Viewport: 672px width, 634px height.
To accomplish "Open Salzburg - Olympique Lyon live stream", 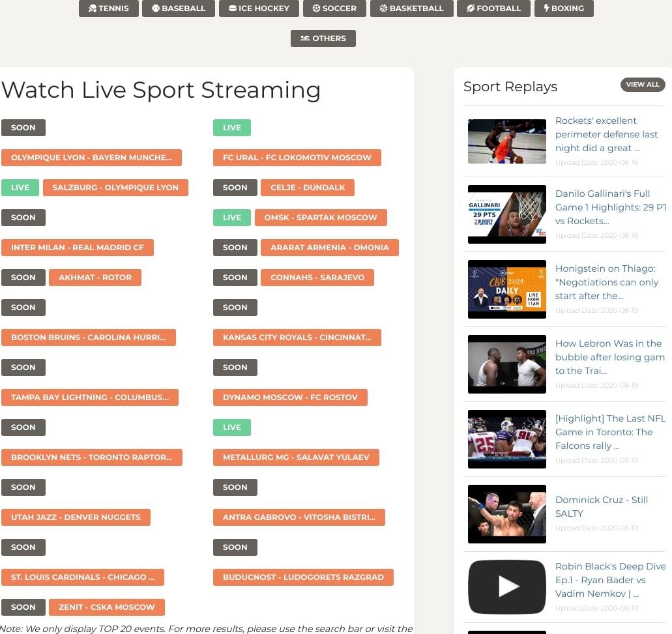I will [115, 188].
